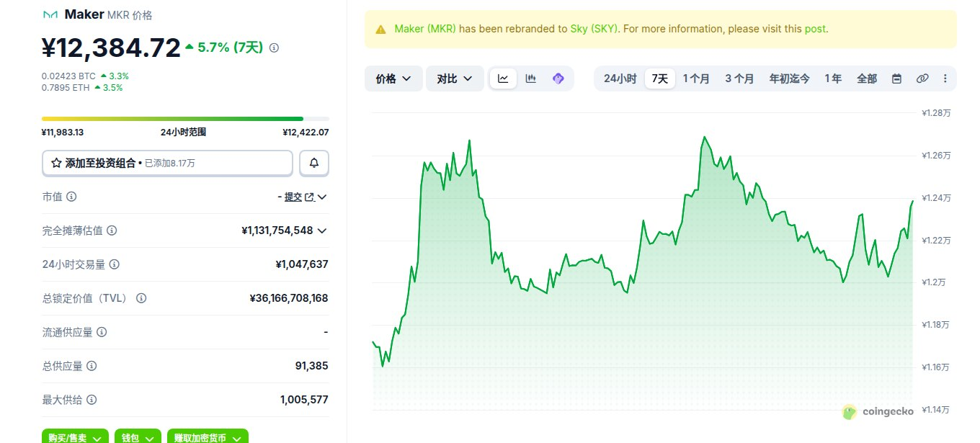Open the 钱包 dropdown
980x443 pixels.
click(x=138, y=437)
